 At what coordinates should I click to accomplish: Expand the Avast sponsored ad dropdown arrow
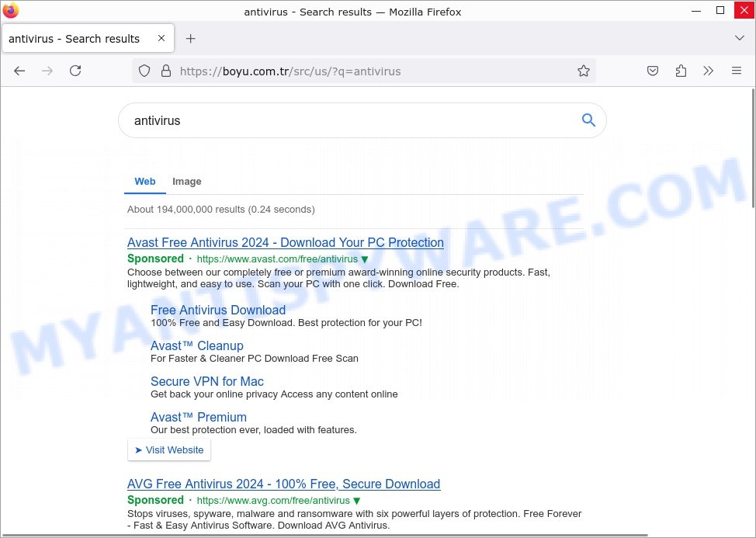(365, 259)
